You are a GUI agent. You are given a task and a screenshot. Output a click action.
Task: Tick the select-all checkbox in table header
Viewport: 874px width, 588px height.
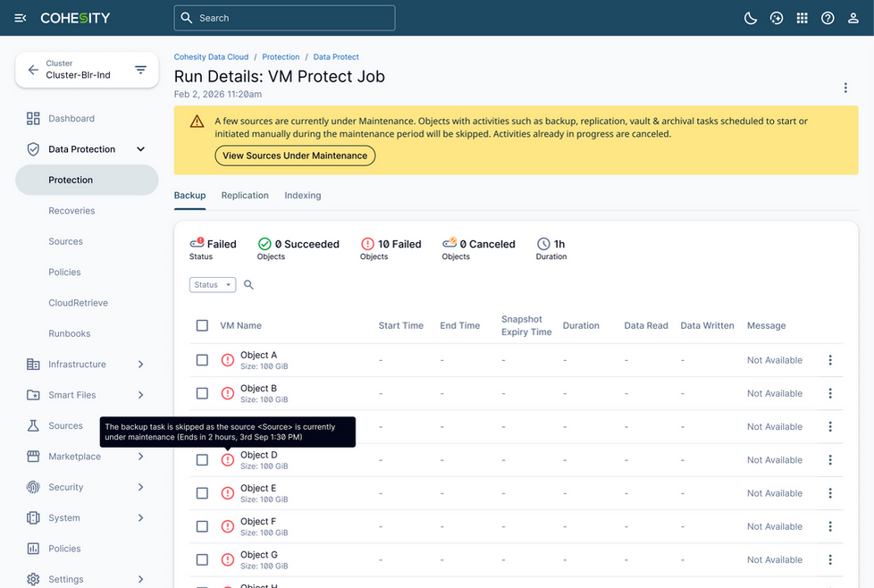click(x=202, y=325)
